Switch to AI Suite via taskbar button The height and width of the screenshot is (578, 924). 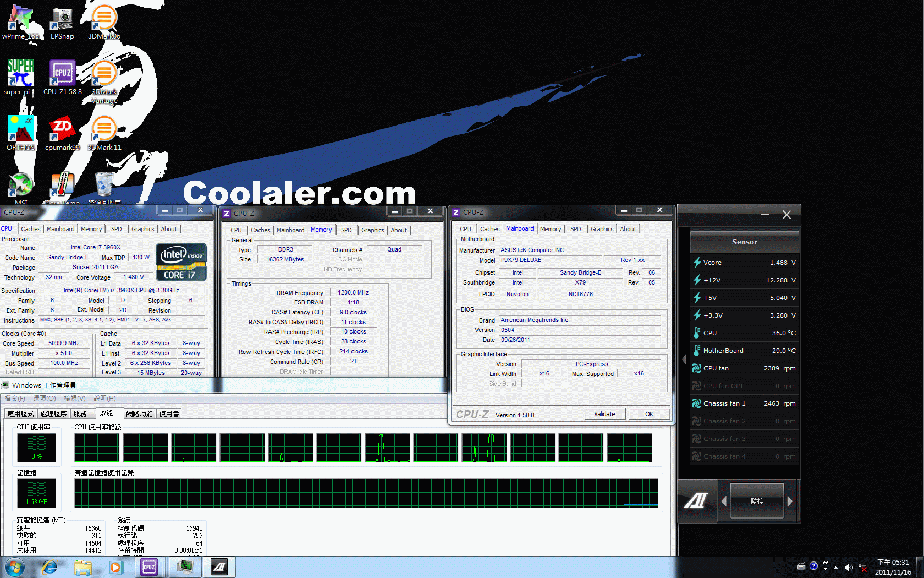point(219,567)
